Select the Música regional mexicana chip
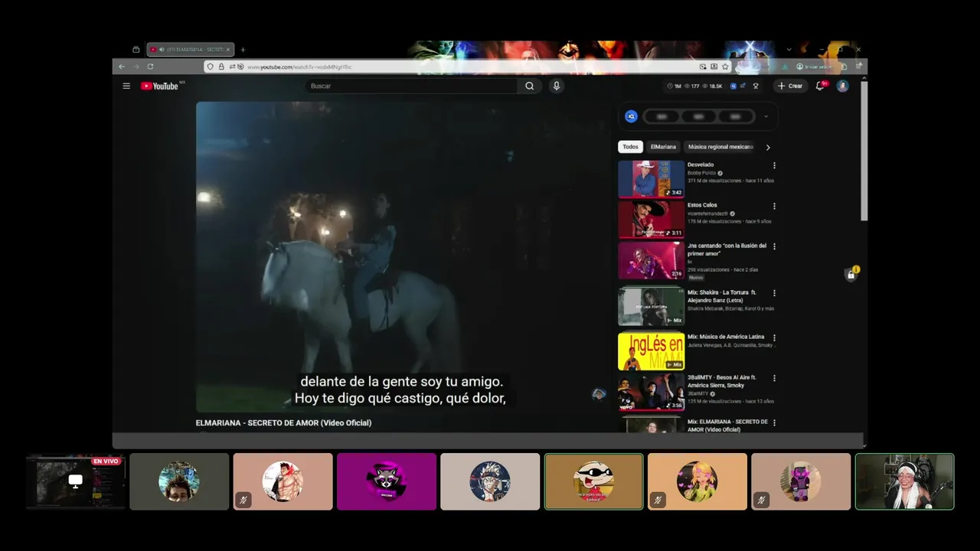980x551 pixels. point(720,147)
